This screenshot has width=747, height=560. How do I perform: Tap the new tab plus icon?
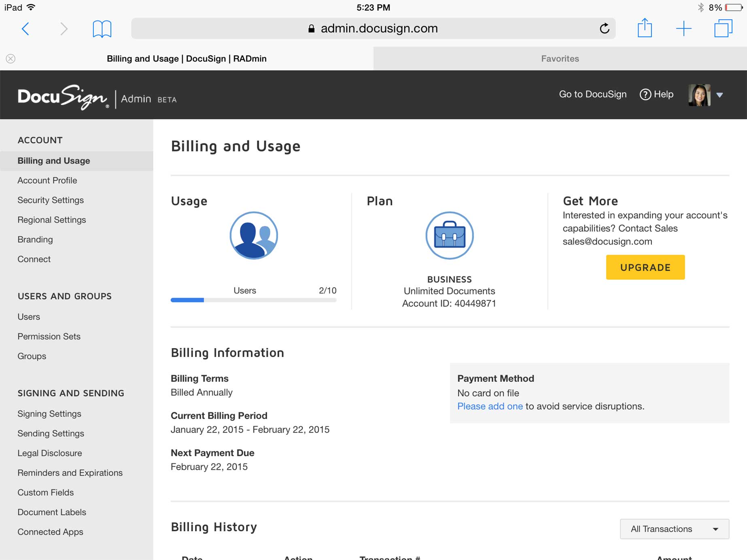[684, 28]
